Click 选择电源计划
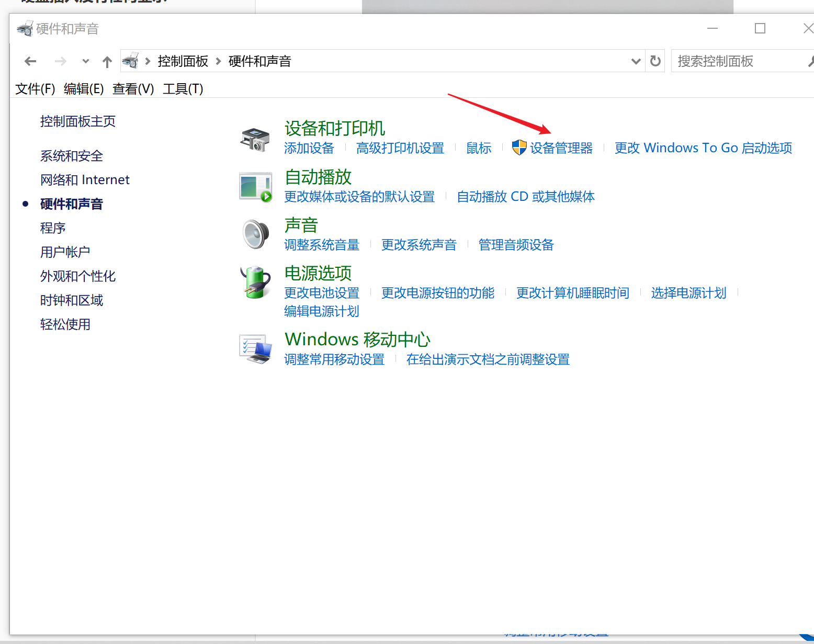 click(689, 293)
